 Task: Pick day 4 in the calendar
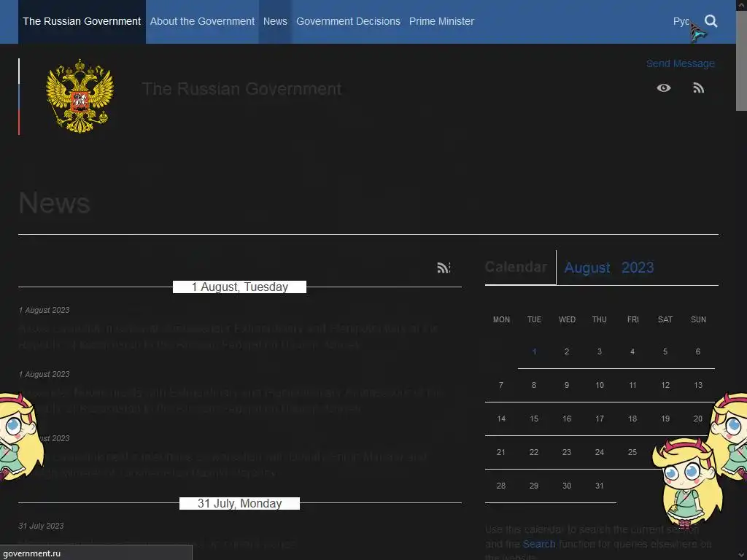[632, 352]
